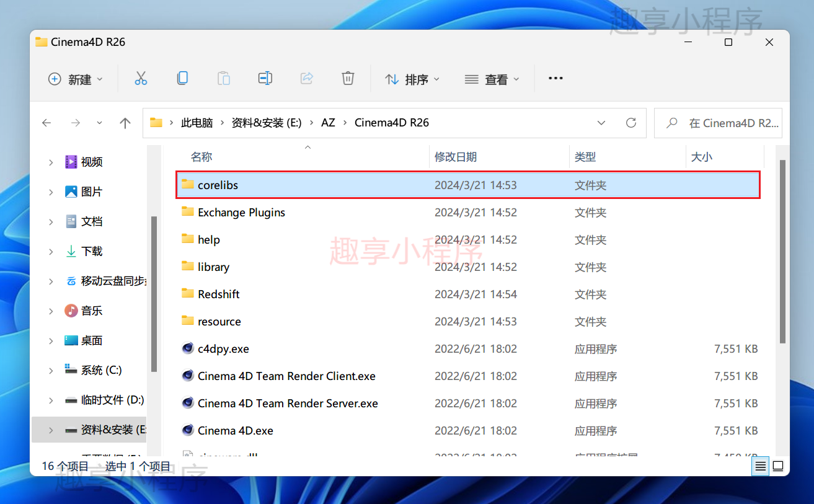Image resolution: width=814 pixels, height=504 pixels.
Task: Select the corelibs folder row
Action: click(x=468, y=185)
